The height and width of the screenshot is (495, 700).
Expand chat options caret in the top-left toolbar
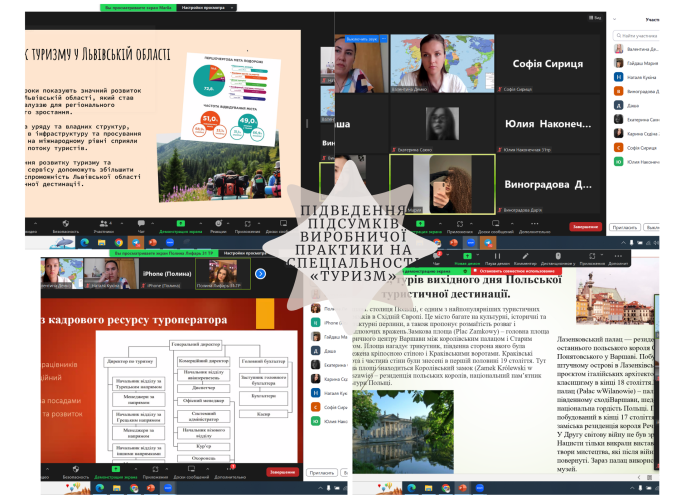[153, 223]
